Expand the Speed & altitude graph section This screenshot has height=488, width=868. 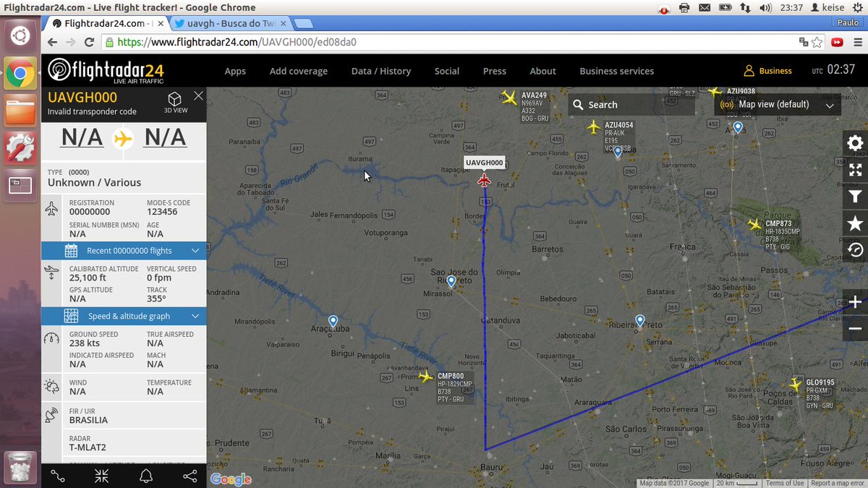point(124,316)
